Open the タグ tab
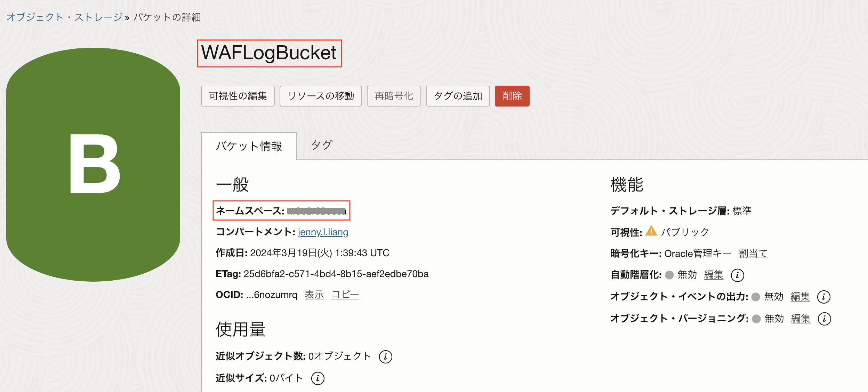This screenshot has width=868, height=392. point(322,145)
